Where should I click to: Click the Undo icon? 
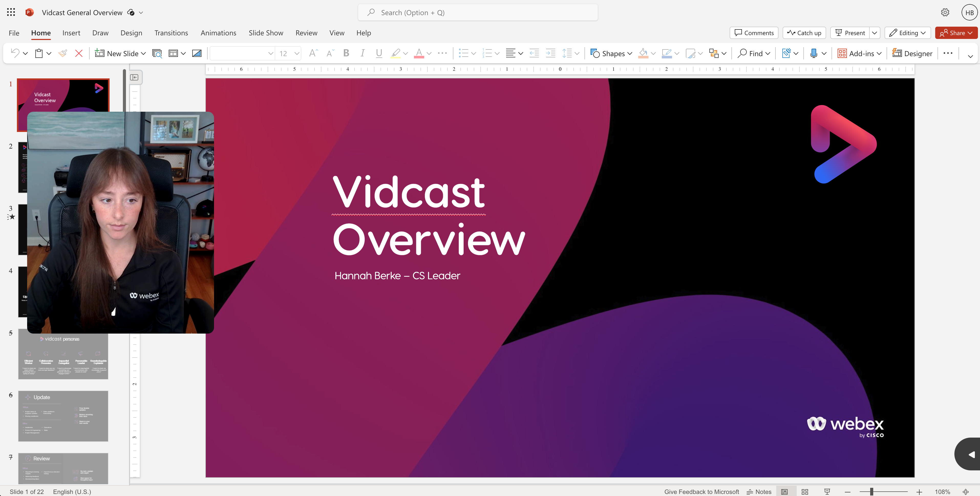tap(15, 53)
